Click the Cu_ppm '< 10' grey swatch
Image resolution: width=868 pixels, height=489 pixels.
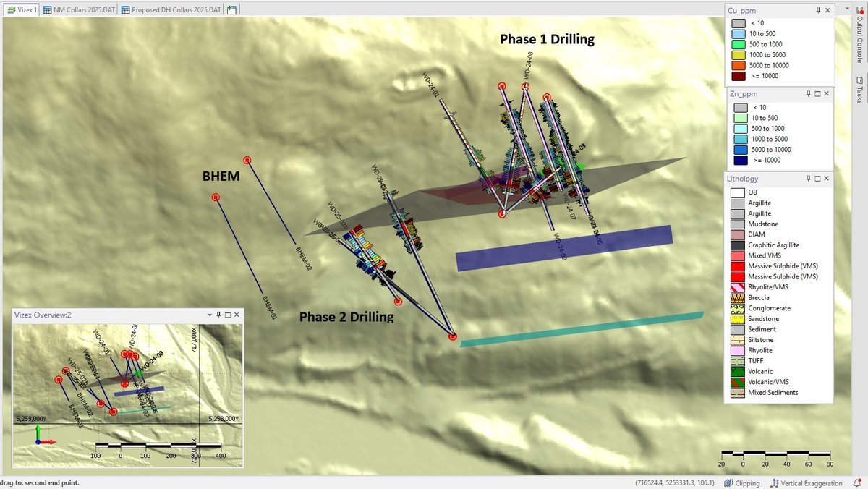coord(739,23)
